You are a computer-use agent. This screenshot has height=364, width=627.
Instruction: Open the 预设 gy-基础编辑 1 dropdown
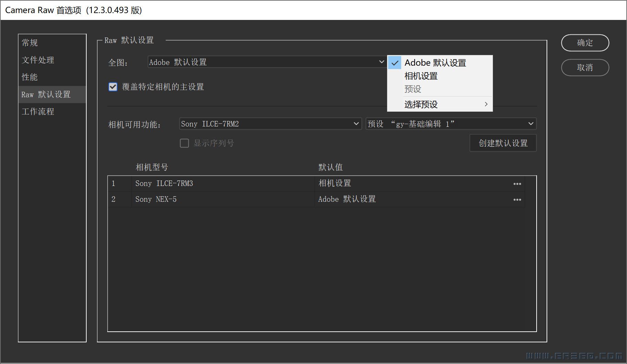(x=451, y=124)
